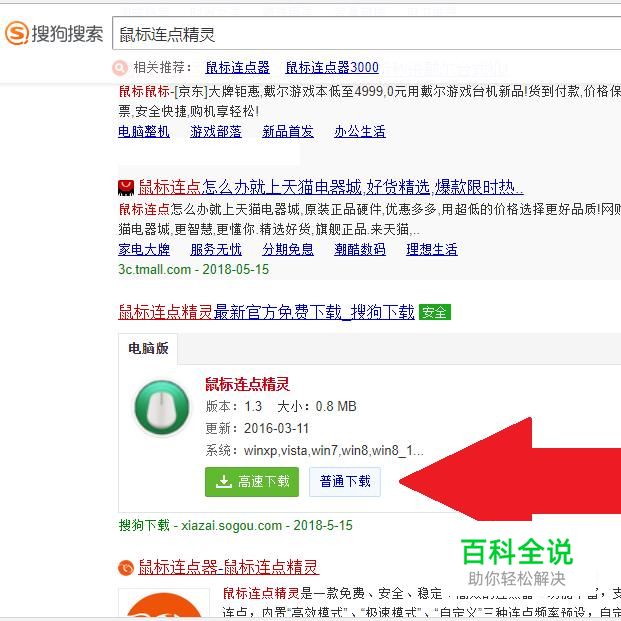
Task: Click the 大小: 0.8 MB text
Action: (x=317, y=406)
